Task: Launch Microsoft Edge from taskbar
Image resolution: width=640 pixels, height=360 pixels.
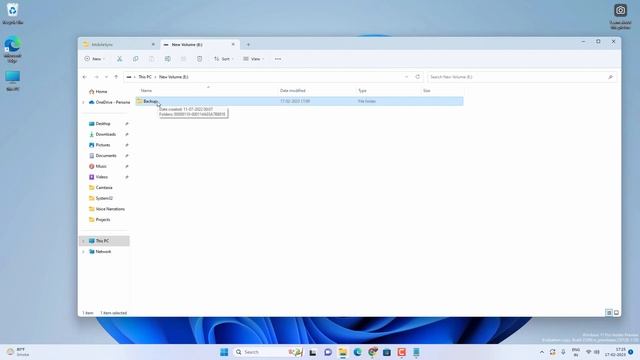Action: tap(358, 352)
